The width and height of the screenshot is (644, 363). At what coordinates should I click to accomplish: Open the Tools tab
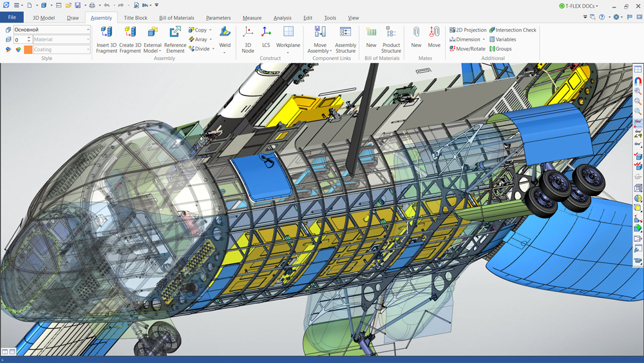tap(330, 17)
